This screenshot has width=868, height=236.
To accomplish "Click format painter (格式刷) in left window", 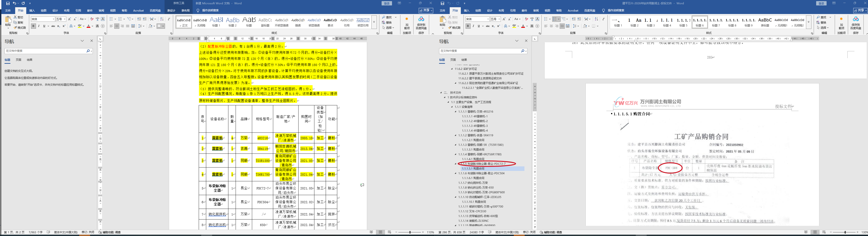I will click(20, 28).
